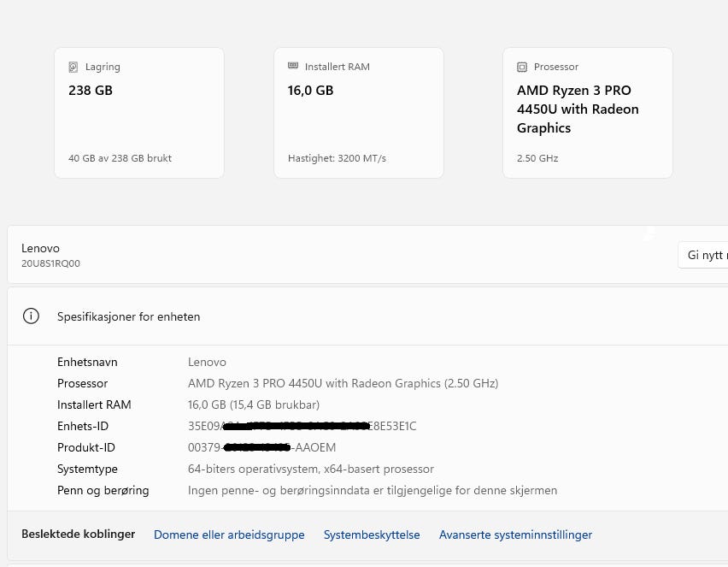Viewport: 728px width, 567px height.
Task: Select the Produkt-ID value text
Action: 261,447
